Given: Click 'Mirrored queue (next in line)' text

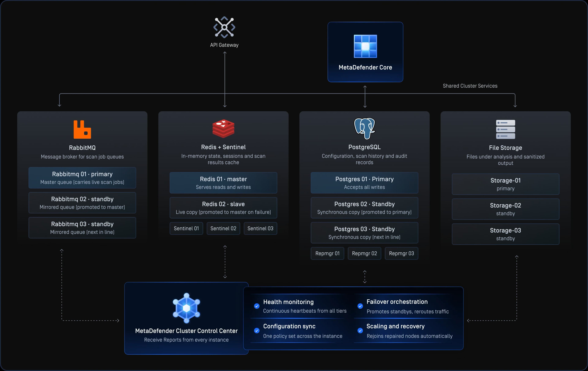Looking at the screenshot, I should point(82,232).
